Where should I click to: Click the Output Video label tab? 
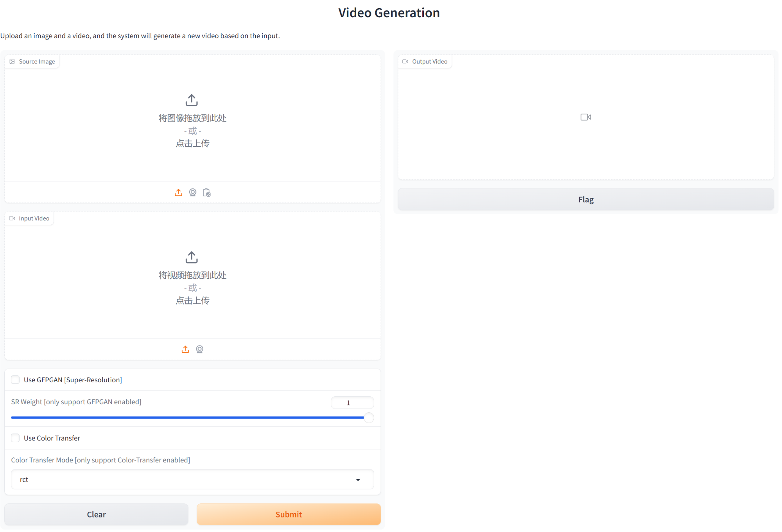tap(425, 61)
